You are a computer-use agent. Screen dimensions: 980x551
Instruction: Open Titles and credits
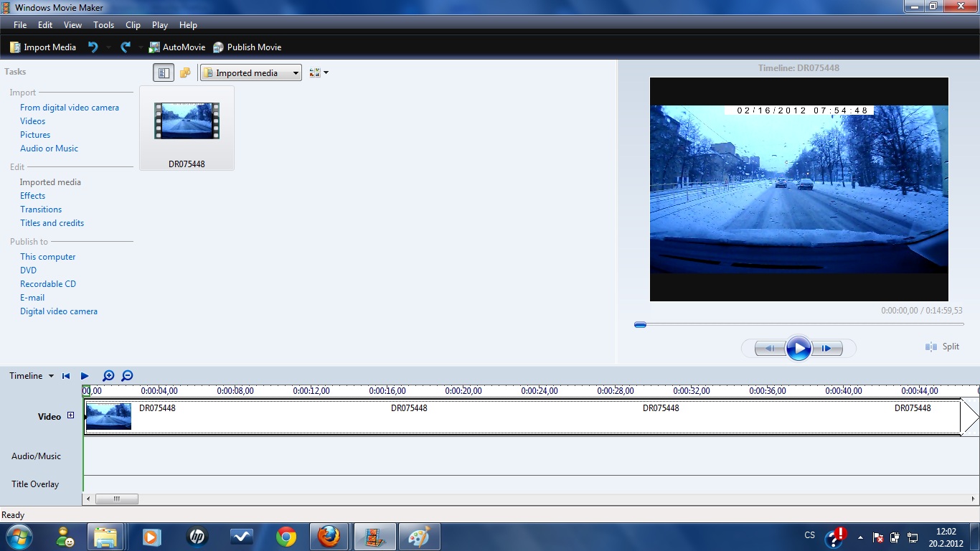(x=52, y=223)
